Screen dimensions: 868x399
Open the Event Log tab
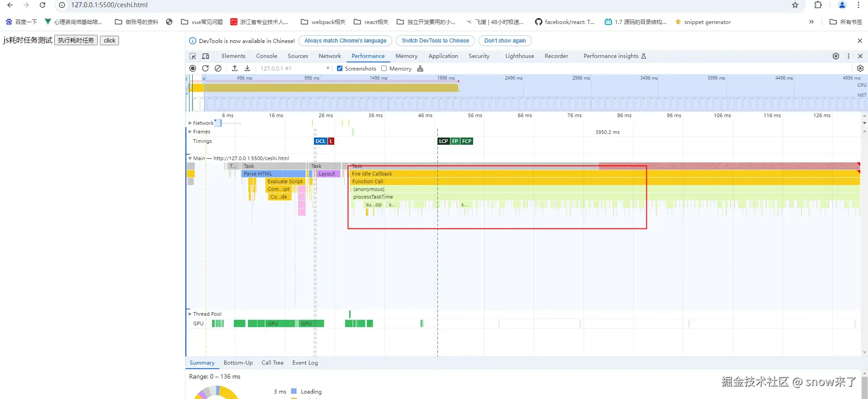click(x=305, y=363)
